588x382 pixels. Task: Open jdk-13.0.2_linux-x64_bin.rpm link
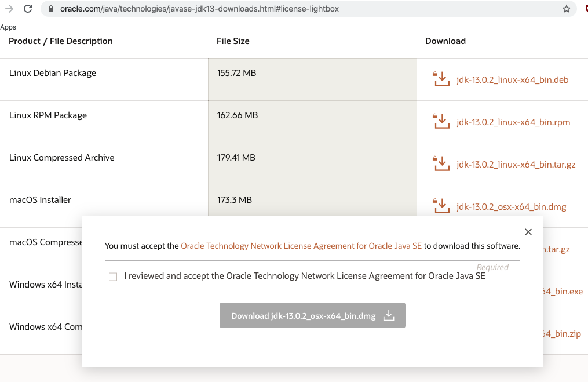[513, 122]
